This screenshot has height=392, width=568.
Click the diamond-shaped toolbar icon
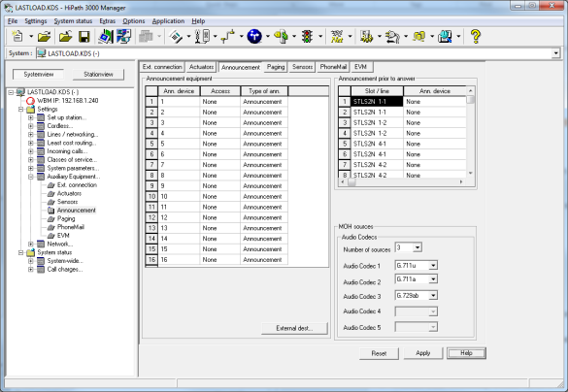coord(176,37)
